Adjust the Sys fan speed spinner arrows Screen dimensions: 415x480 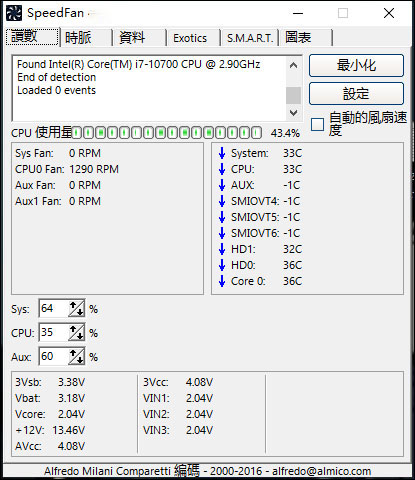(x=76, y=308)
